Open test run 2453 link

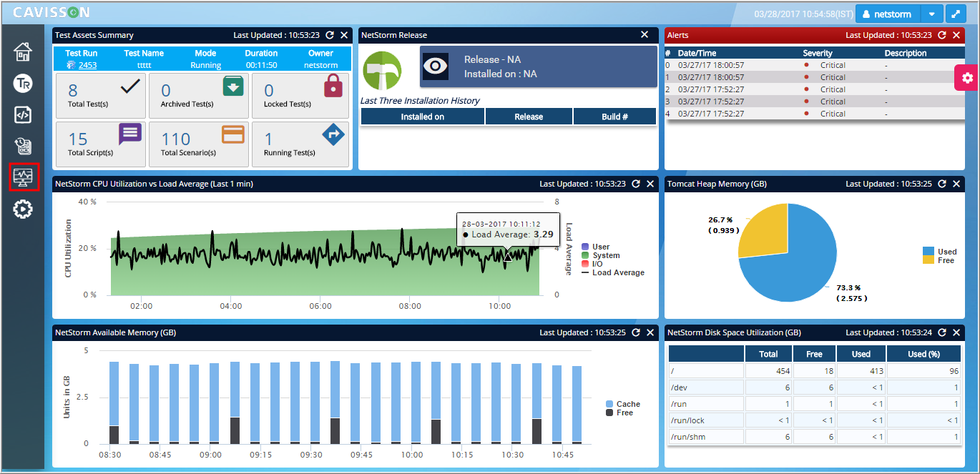87,65
